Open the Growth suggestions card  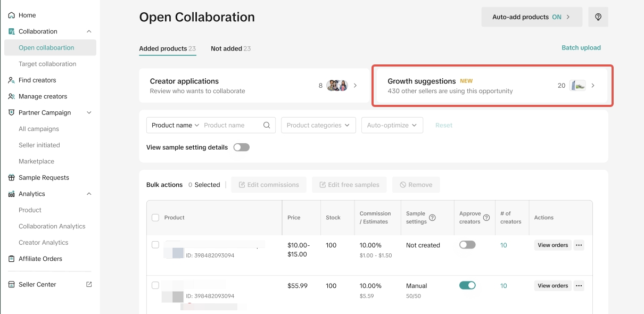(492, 86)
